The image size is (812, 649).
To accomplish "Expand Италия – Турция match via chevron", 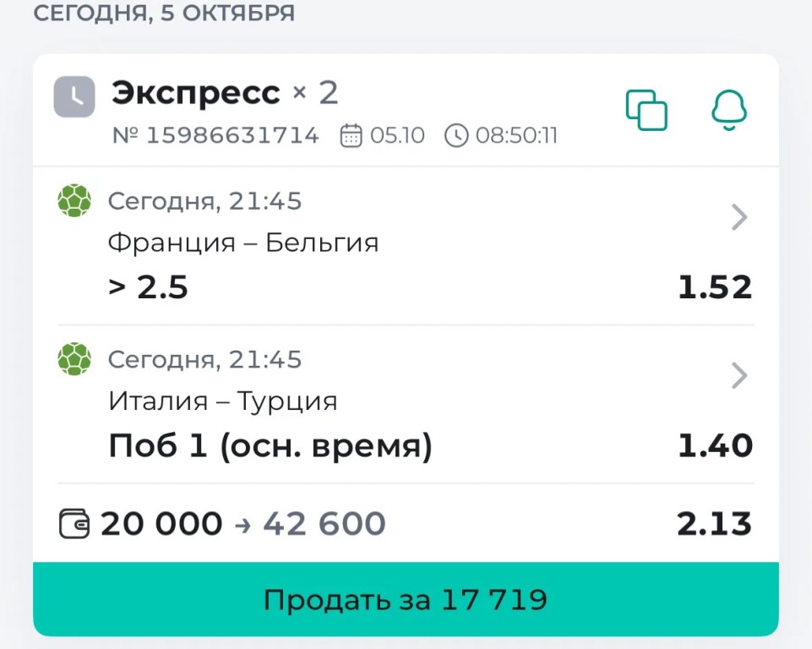I will point(739,375).
